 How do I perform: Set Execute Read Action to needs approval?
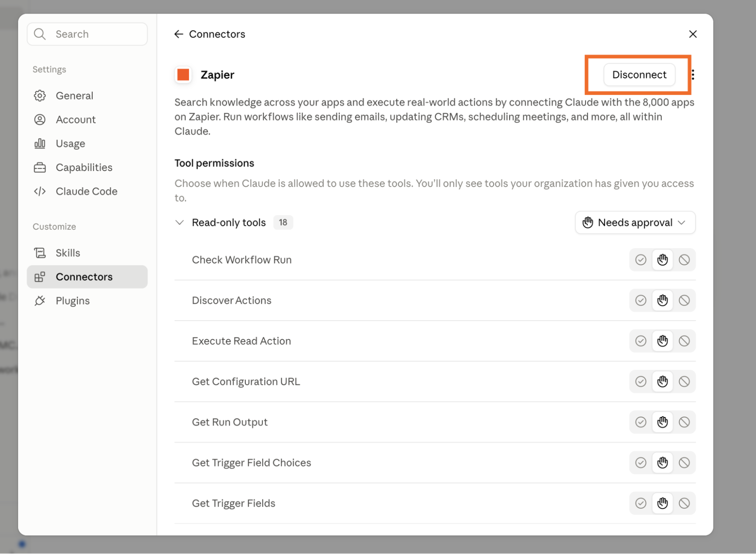coord(663,341)
